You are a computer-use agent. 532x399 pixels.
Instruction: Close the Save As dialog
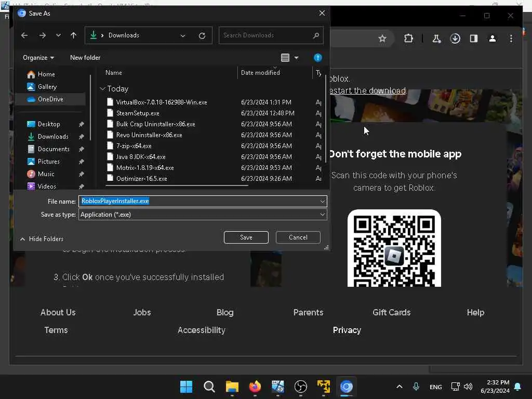(322, 13)
